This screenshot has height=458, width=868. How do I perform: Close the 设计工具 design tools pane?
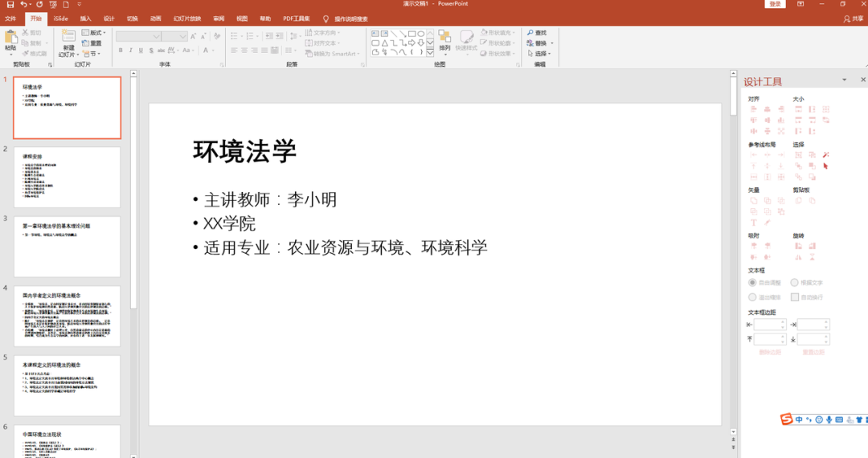(x=863, y=80)
